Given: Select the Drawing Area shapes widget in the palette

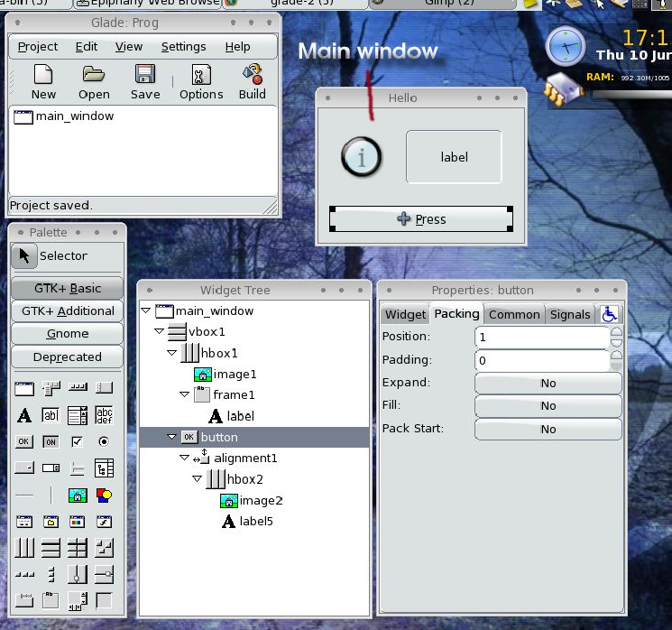Looking at the screenshot, I should pos(104,496).
